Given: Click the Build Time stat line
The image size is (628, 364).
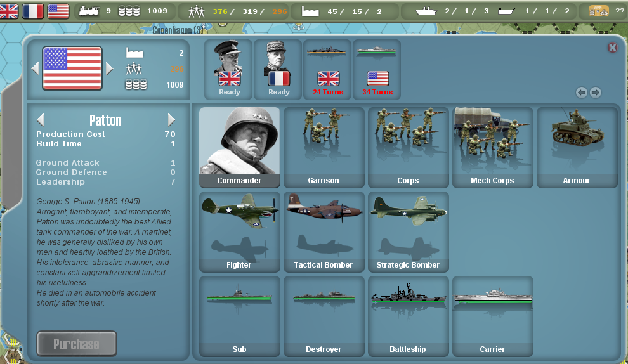Looking at the screenshot, I should [x=106, y=144].
